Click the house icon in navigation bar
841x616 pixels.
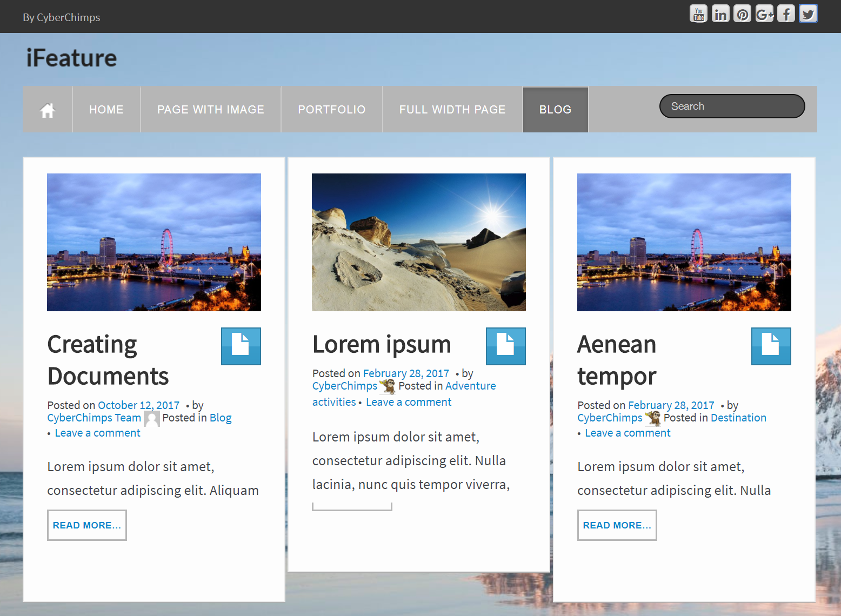[48, 110]
